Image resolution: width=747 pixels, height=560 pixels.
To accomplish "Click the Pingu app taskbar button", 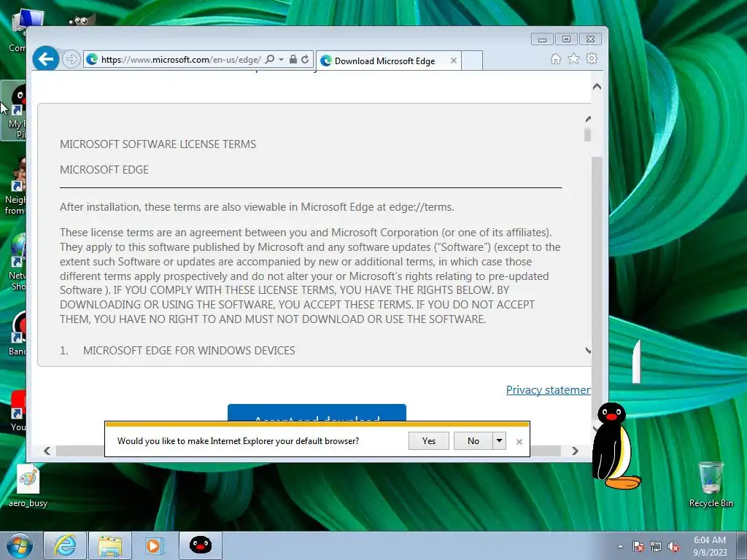I will (x=201, y=545).
